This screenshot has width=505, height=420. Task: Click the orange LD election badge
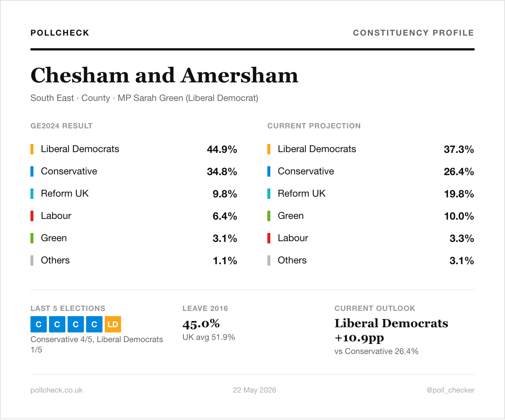tap(113, 324)
